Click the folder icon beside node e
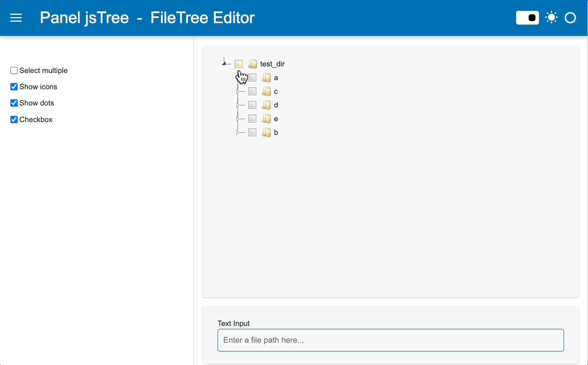 pos(266,118)
